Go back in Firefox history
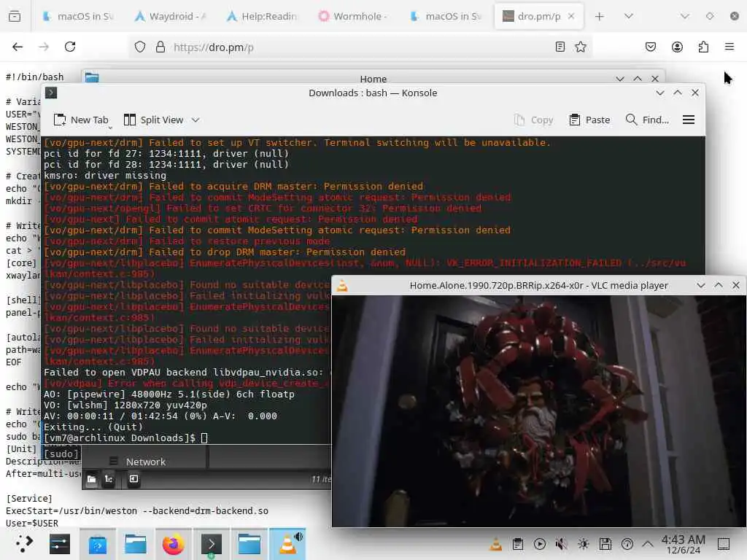 18,47
